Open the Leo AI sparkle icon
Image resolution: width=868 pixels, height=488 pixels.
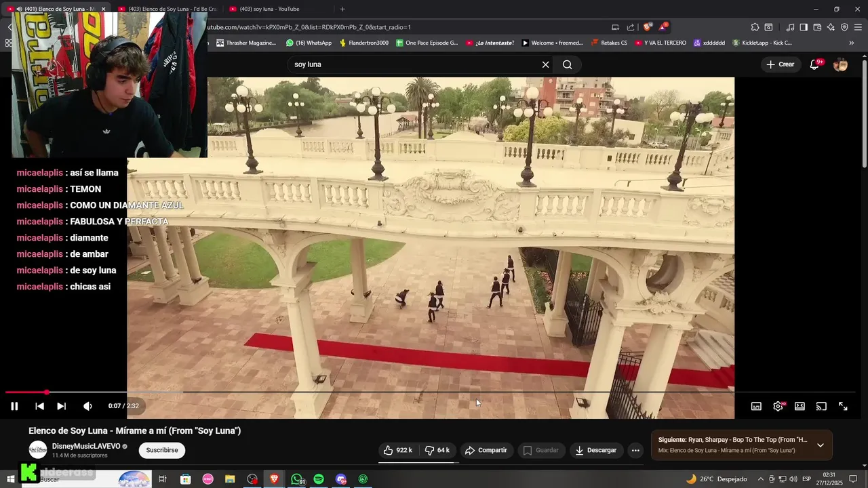(831, 27)
